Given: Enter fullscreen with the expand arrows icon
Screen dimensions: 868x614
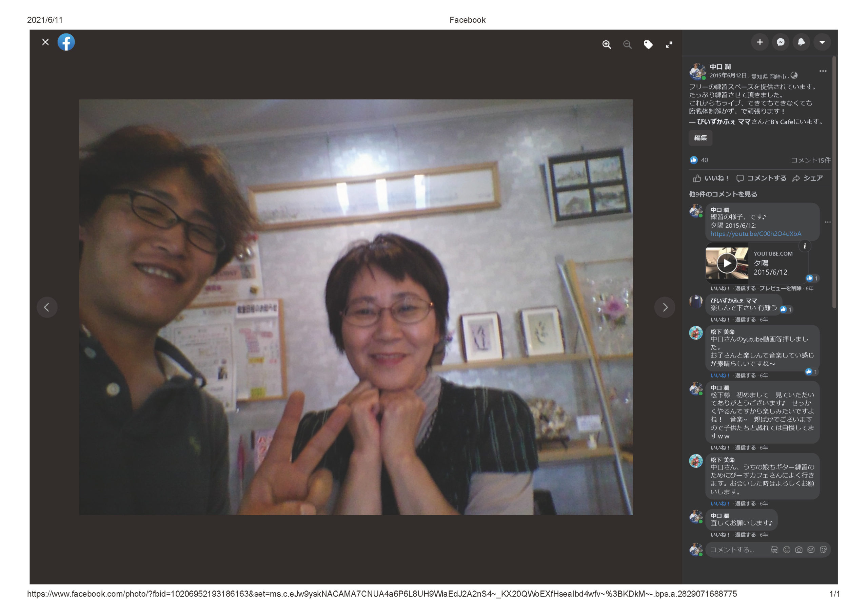Looking at the screenshot, I should (x=669, y=45).
